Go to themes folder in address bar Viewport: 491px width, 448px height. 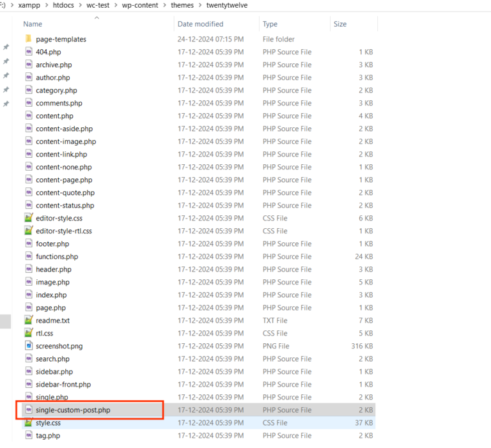(182, 5)
